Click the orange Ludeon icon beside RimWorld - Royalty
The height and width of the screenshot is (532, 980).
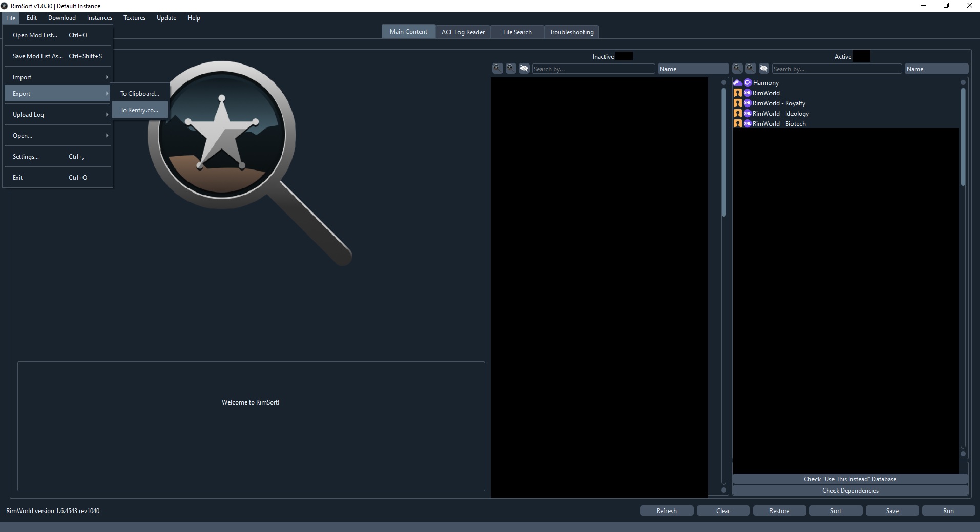(738, 103)
